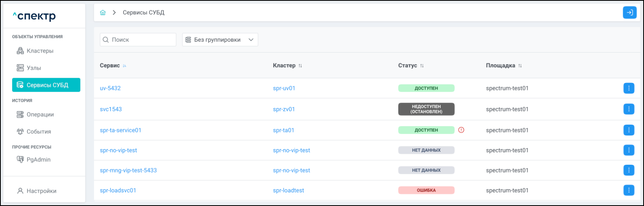
Task: Click the red warning icon beside spr-ta-service01 status
Action: (x=461, y=130)
